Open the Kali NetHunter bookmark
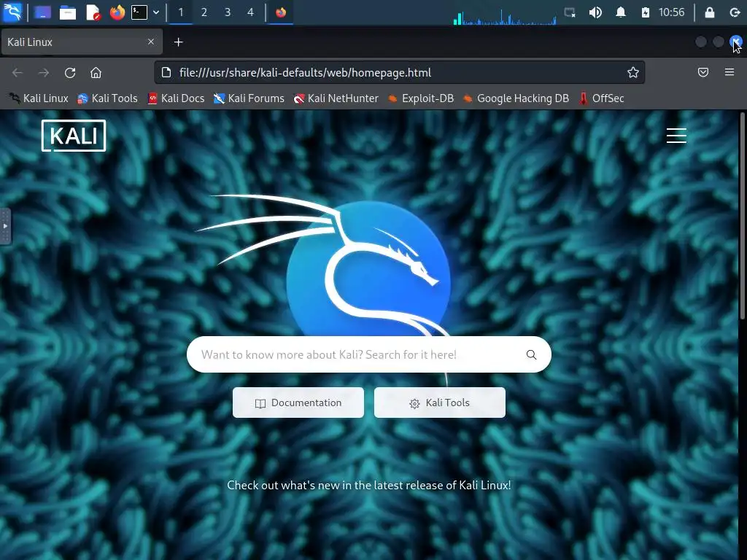 pyautogui.click(x=336, y=98)
